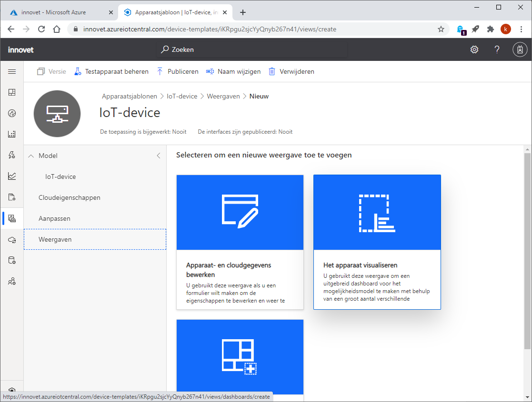Open a new browser tab
Viewport: 532px width, 402px height.
242,12
